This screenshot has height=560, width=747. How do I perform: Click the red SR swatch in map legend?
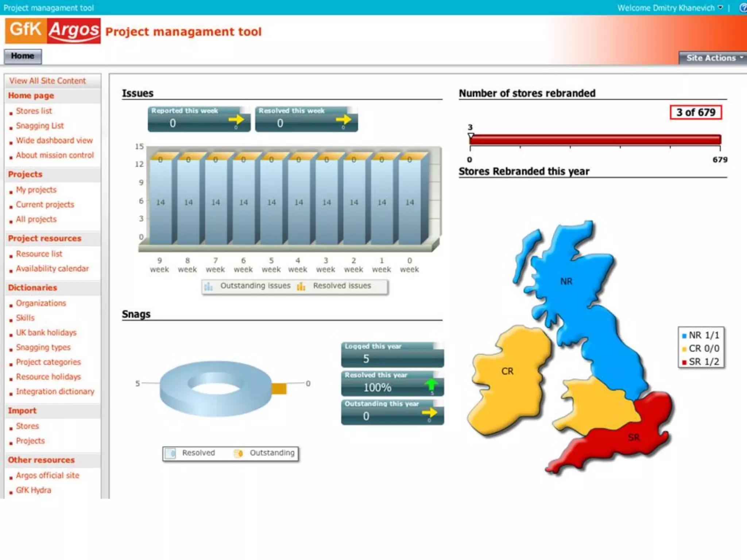(x=684, y=362)
